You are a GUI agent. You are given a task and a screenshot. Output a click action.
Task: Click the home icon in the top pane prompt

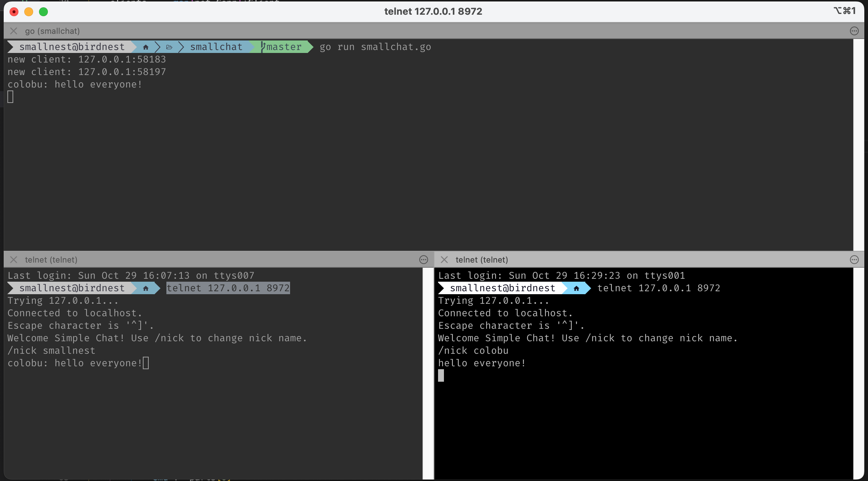tap(146, 47)
